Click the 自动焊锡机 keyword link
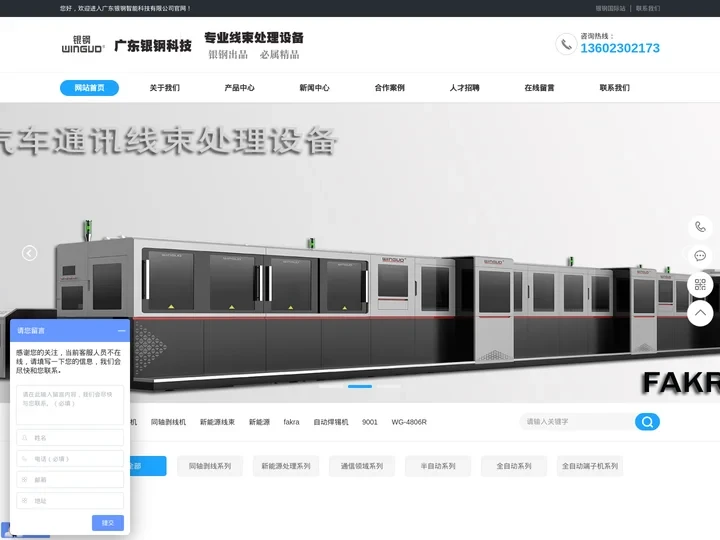Image resolution: width=720 pixels, height=540 pixels. tap(331, 422)
